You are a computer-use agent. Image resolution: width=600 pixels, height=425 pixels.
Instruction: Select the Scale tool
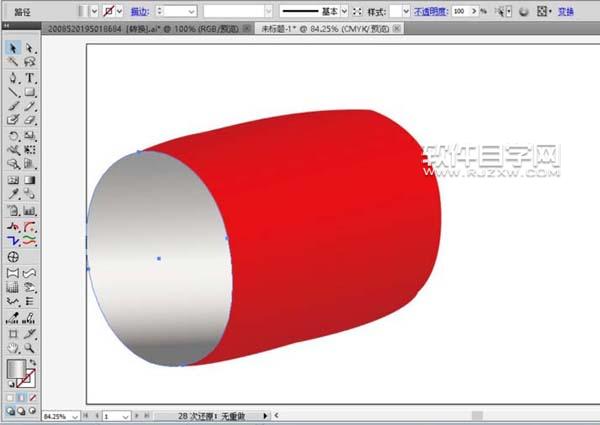pyautogui.click(x=29, y=136)
